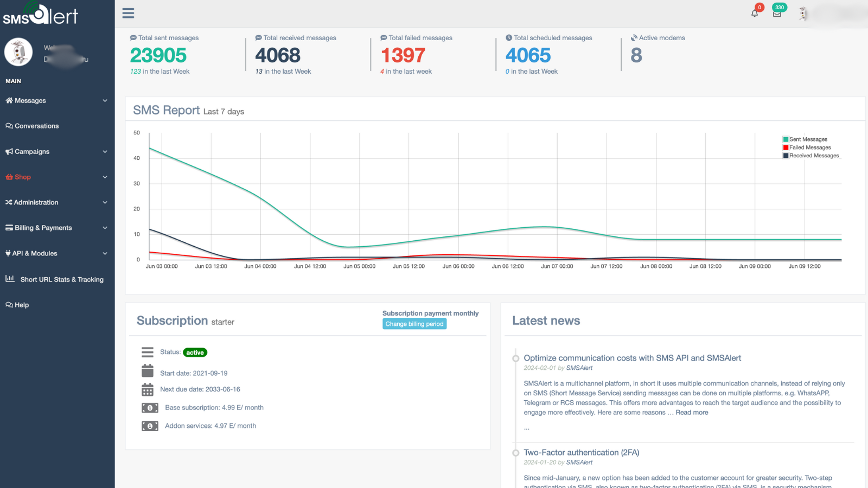Click the user profile avatar
The width and height of the screenshot is (868, 488).
click(x=802, y=14)
